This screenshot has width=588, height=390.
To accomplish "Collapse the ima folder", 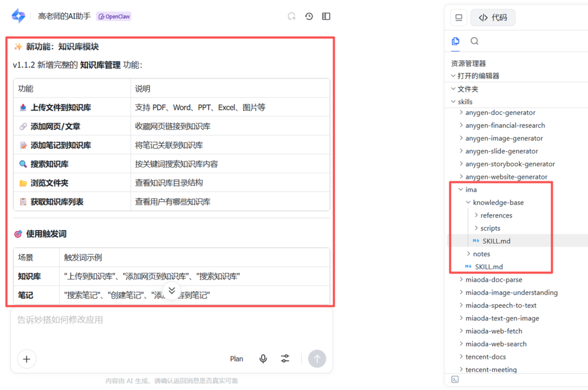I will pos(471,189).
